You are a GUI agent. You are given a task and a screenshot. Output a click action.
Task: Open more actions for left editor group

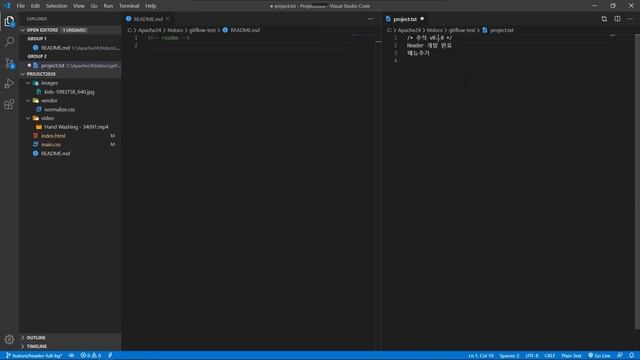(370, 19)
